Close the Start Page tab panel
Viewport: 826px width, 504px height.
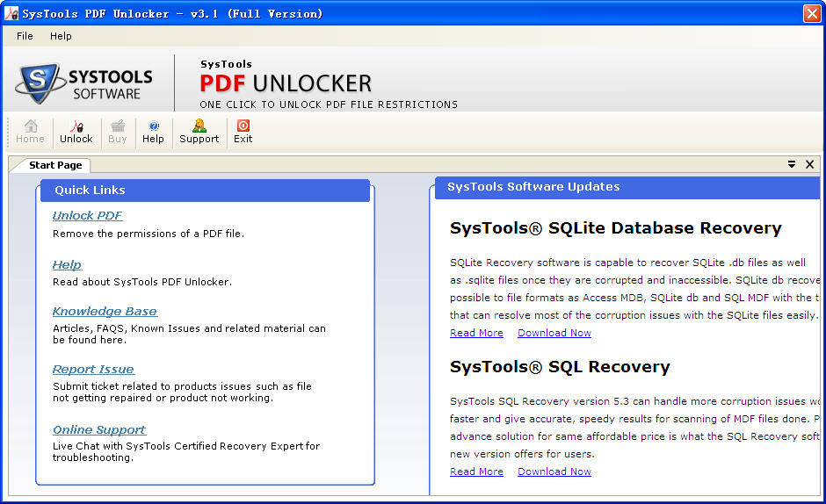(x=809, y=164)
